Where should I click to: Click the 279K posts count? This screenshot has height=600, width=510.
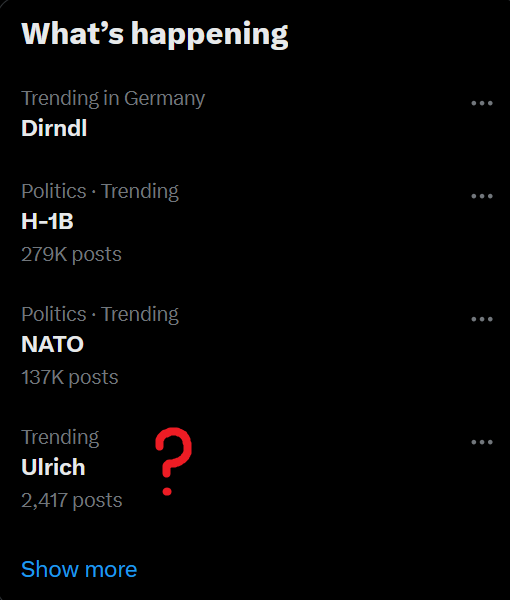(x=72, y=254)
